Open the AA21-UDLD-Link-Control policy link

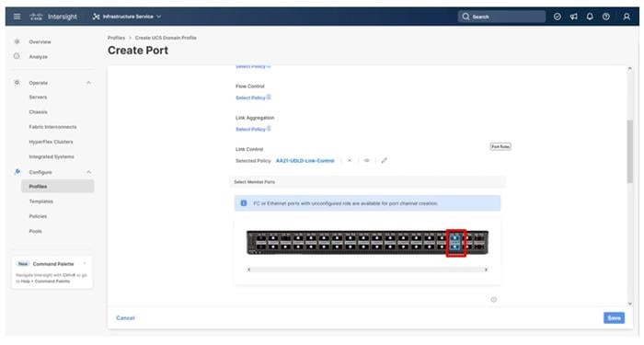pyautogui.click(x=305, y=161)
